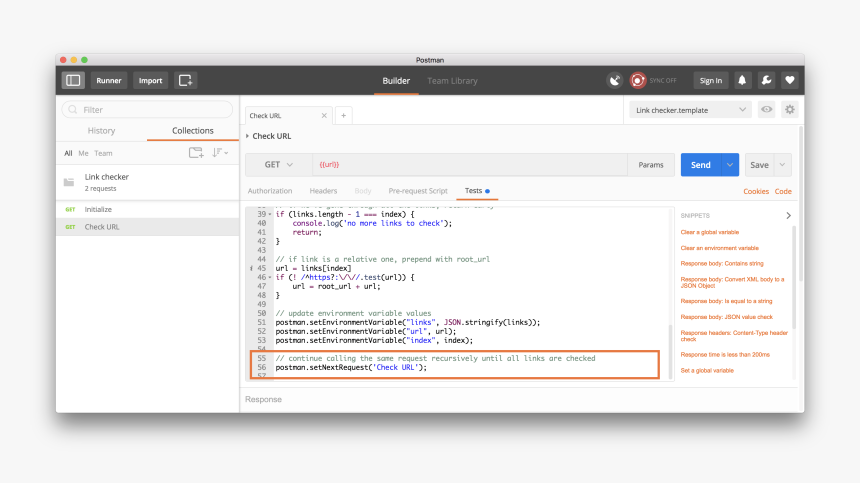Click the Import button
Image resolution: width=860 pixels, height=483 pixels.
pos(150,81)
